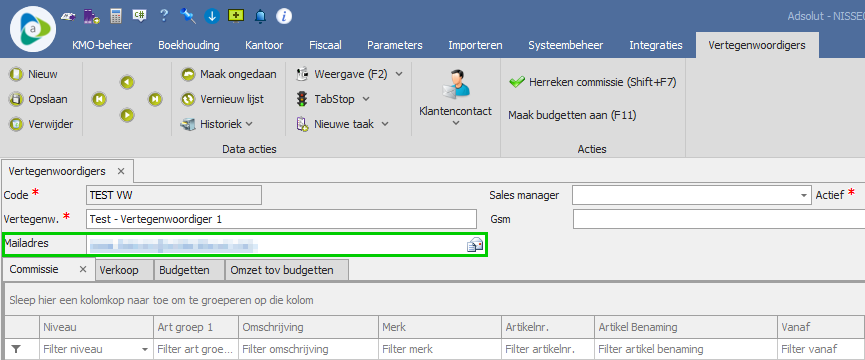Viewport: 865px width, 360px height.
Task: Open the Parameters ribbon tab
Action: point(394,45)
